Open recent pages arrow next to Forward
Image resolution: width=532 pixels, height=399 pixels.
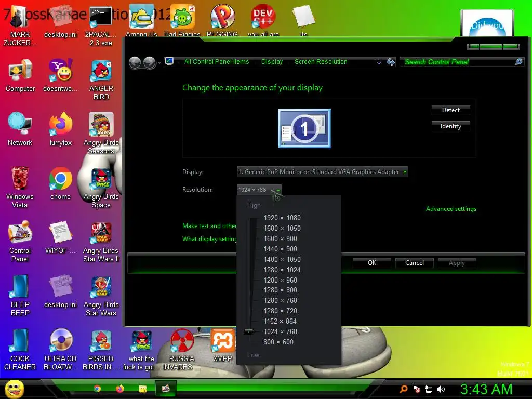point(159,63)
